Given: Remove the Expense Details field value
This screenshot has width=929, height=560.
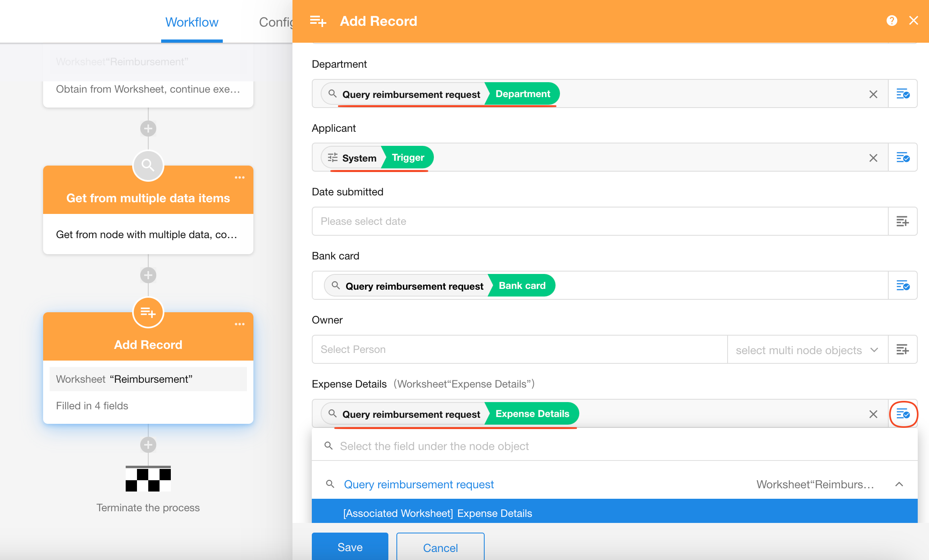Looking at the screenshot, I should (873, 414).
